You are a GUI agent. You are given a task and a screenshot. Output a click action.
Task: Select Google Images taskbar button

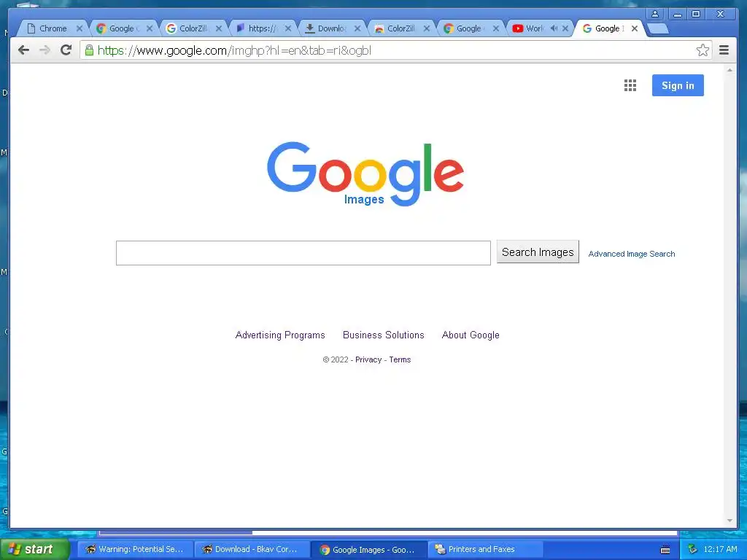(368, 550)
